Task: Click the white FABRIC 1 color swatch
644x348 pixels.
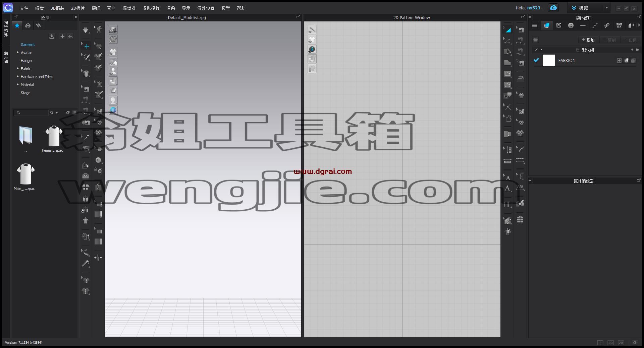Action: pyautogui.click(x=549, y=60)
